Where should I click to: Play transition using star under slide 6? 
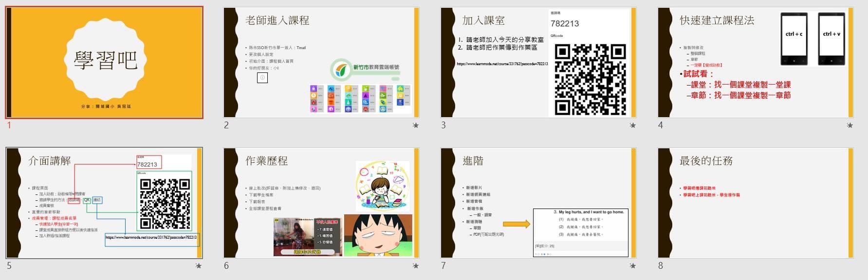[415, 266]
